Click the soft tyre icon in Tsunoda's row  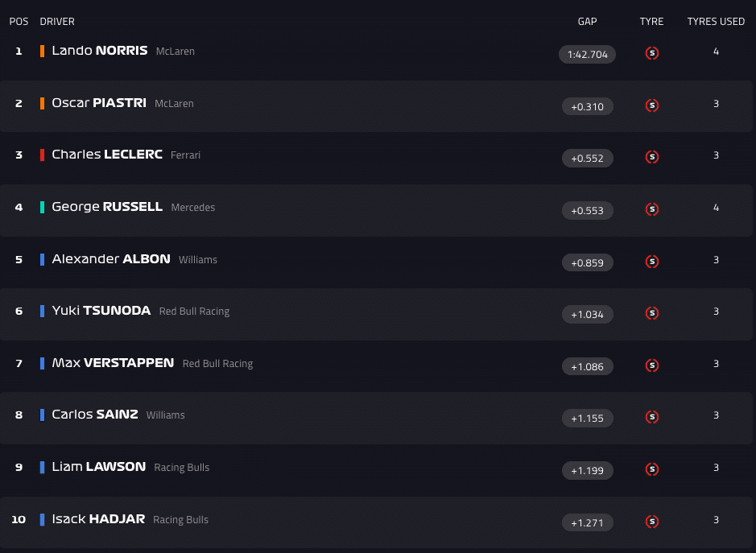point(652,313)
